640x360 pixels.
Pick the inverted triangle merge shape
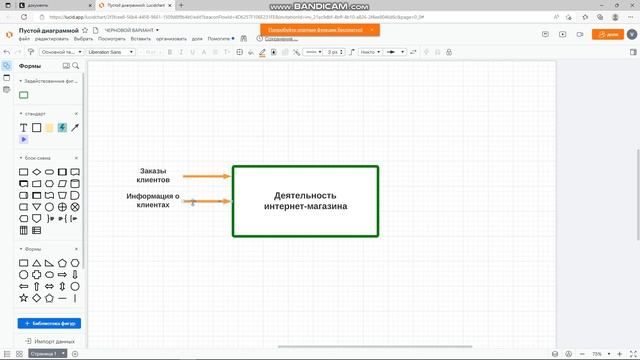point(37,207)
